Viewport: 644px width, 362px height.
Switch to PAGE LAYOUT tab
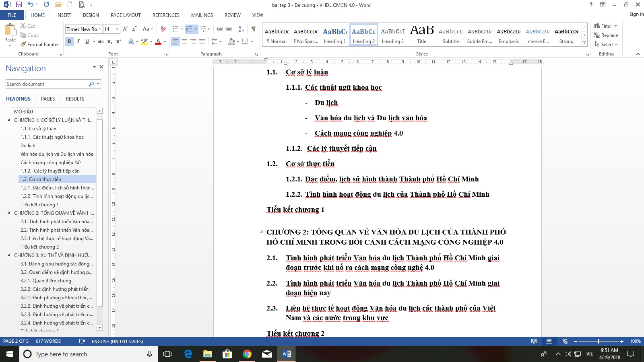click(x=126, y=15)
